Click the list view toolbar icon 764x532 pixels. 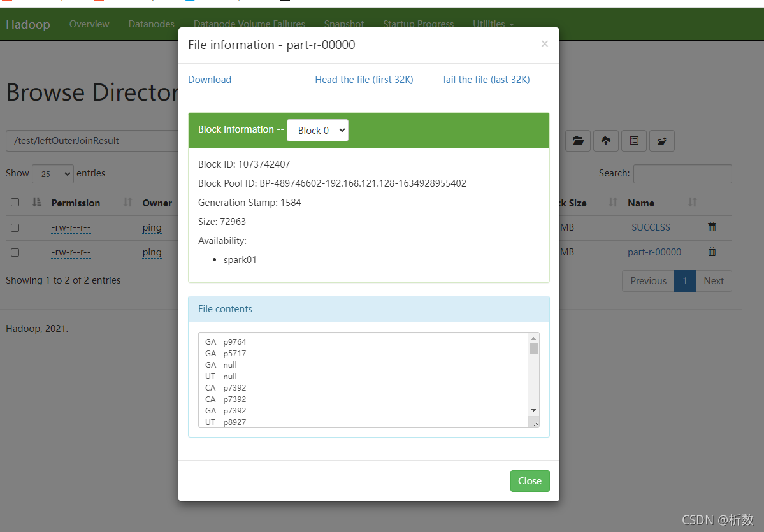634,141
